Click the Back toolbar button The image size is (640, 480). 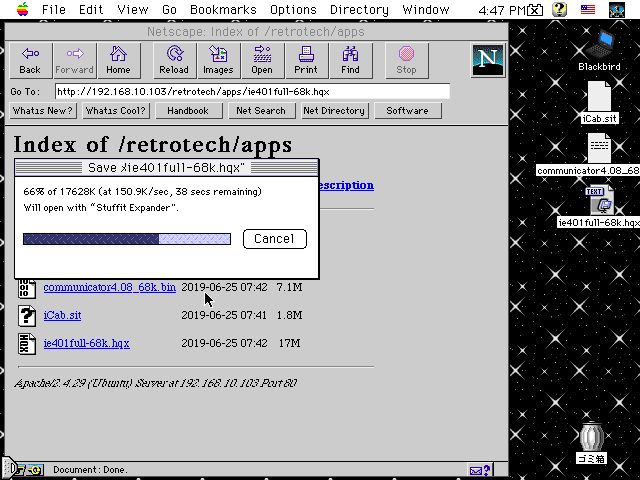[30, 60]
